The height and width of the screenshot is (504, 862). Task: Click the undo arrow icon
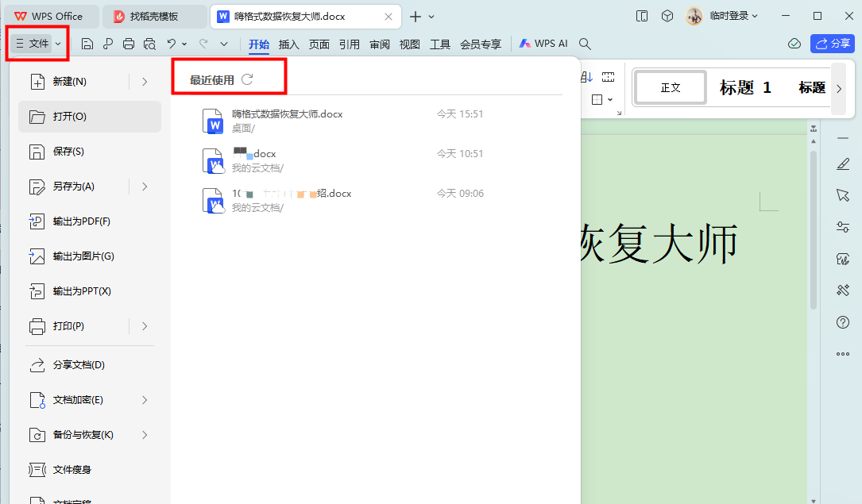pyautogui.click(x=171, y=44)
